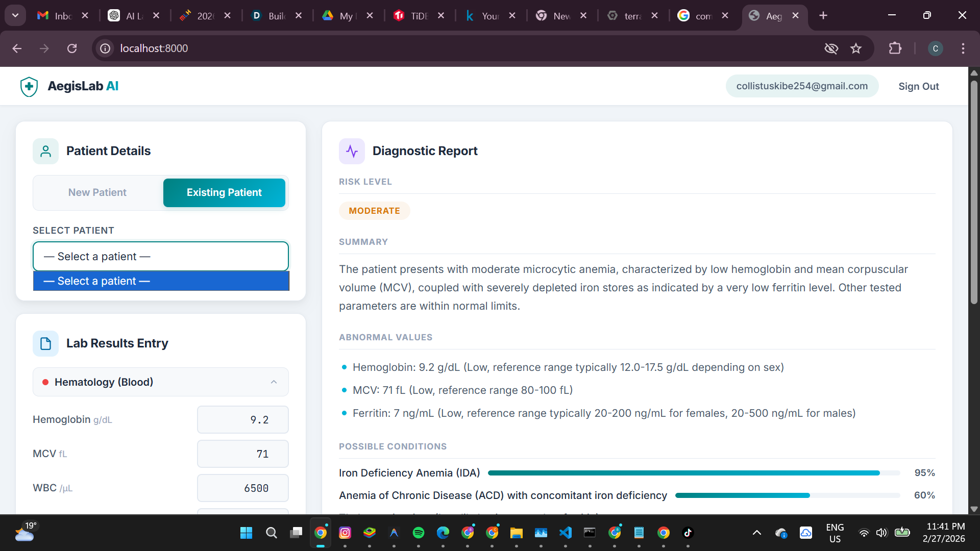Choose the highlighted Select a patient option
Image resolution: width=980 pixels, height=551 pixels.
point(160,281)
